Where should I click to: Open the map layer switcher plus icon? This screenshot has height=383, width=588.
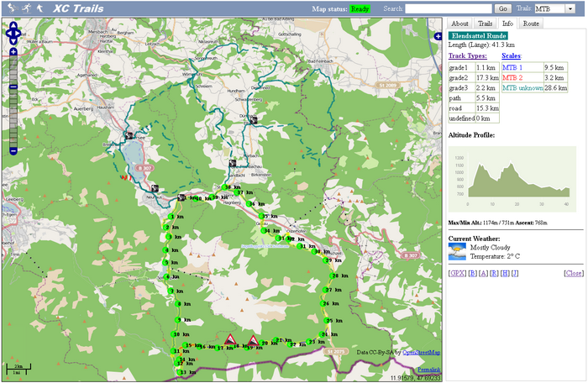coord(438,36)
